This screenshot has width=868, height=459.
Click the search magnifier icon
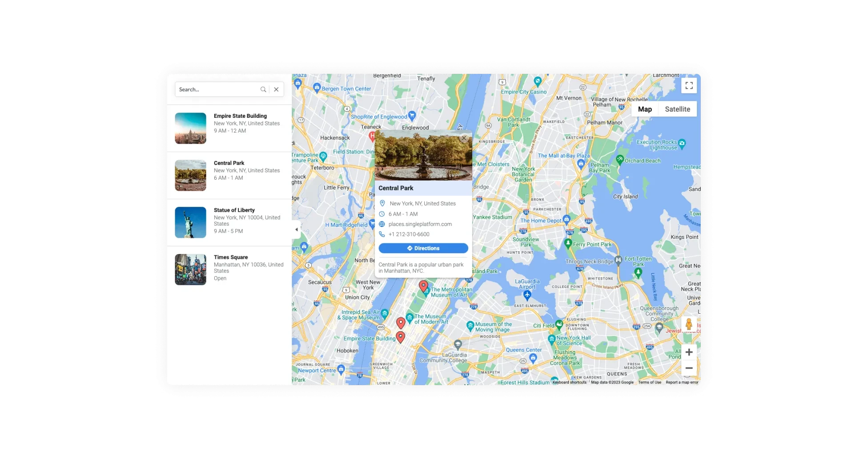(x=263, y=89)
